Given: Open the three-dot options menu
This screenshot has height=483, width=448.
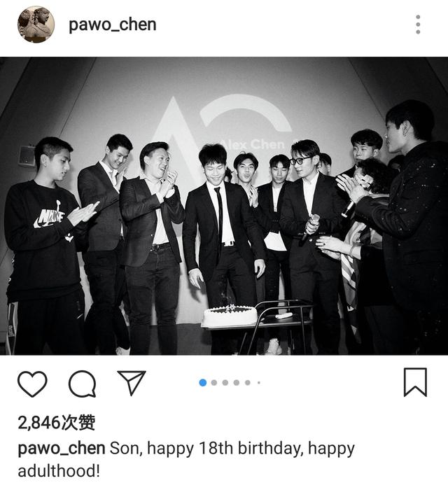Looking at the screenshot, I should [x=418, y=24].
